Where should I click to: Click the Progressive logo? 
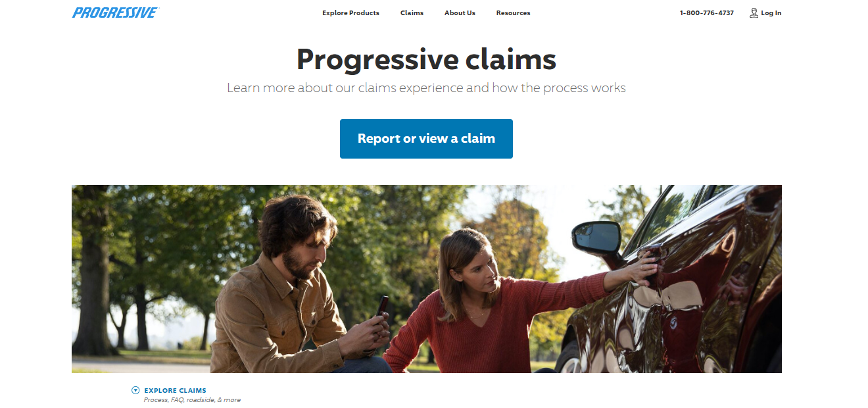pos(116,13)
